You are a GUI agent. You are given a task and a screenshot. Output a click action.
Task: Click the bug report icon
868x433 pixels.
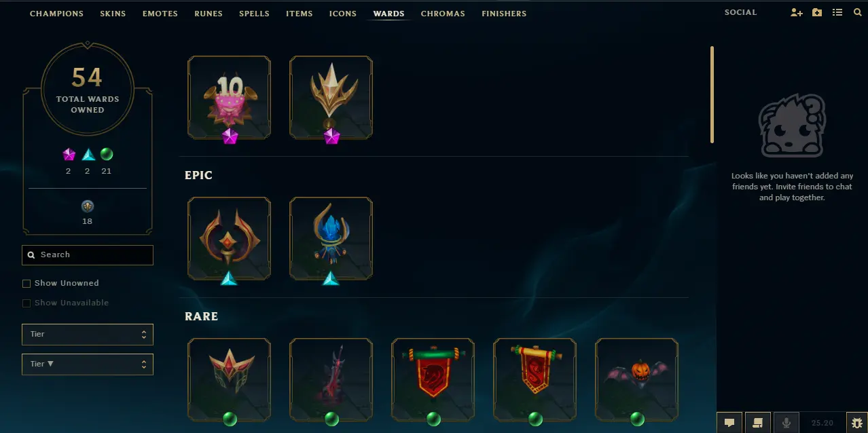(x=856, y=422)
